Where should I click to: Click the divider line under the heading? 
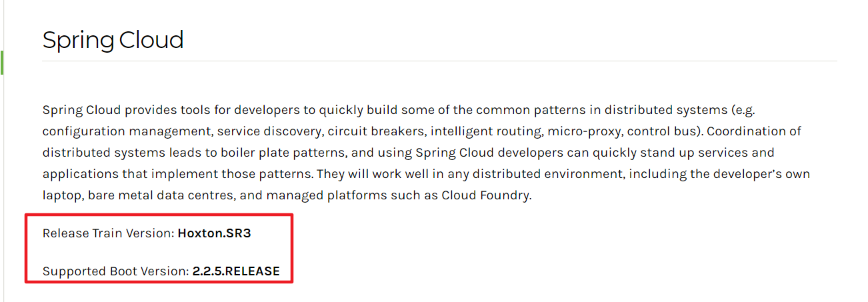[439, 61]
